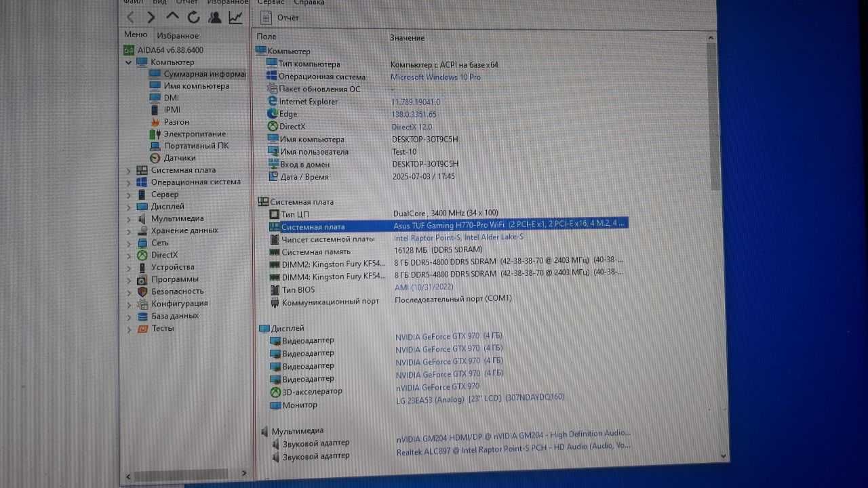The height and width of the screenshot is (488, 868).
Task: Click the IPMI icon in the tree
Action: (155, 110)
